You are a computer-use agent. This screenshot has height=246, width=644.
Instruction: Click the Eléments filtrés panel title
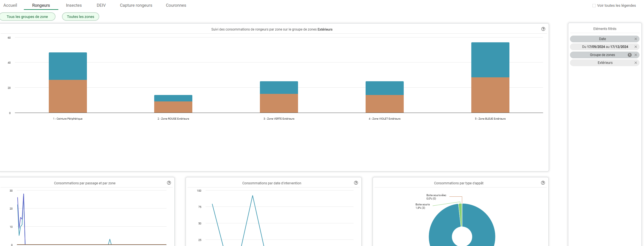(605, 29)
